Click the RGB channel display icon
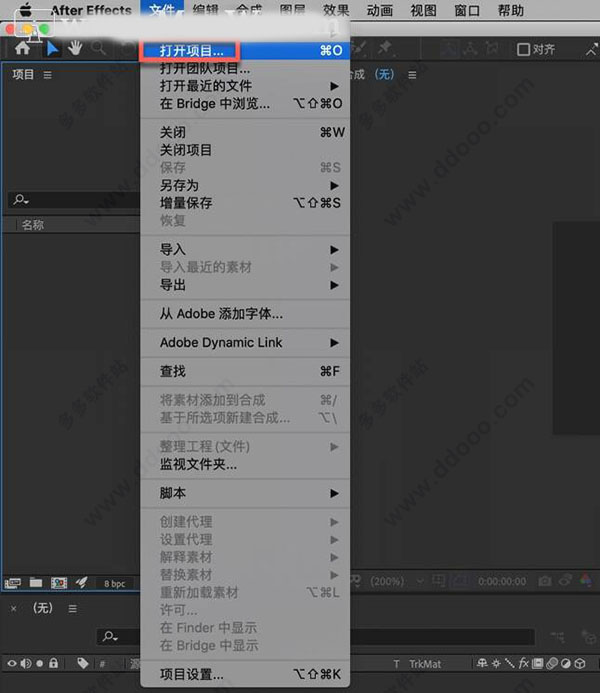This screenshot has height=693, width=600. tap(586, 579)
